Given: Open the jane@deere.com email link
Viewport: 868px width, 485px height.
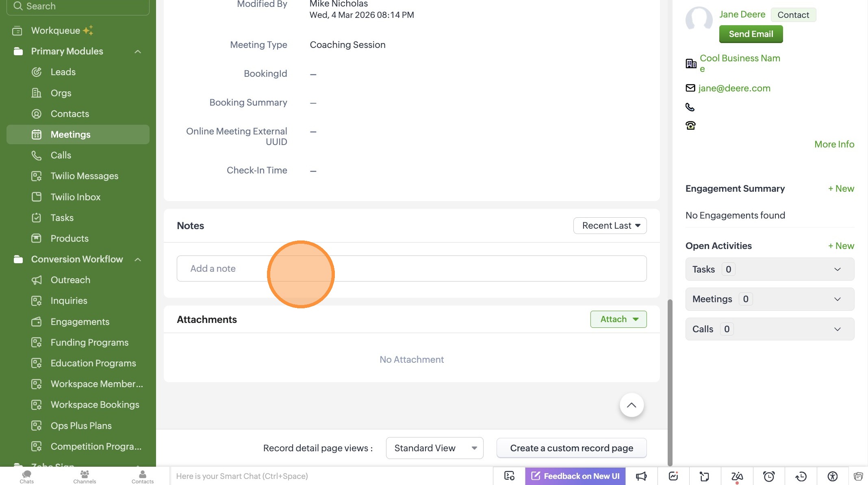Looking at the screenshot, I should click(734, 88).
